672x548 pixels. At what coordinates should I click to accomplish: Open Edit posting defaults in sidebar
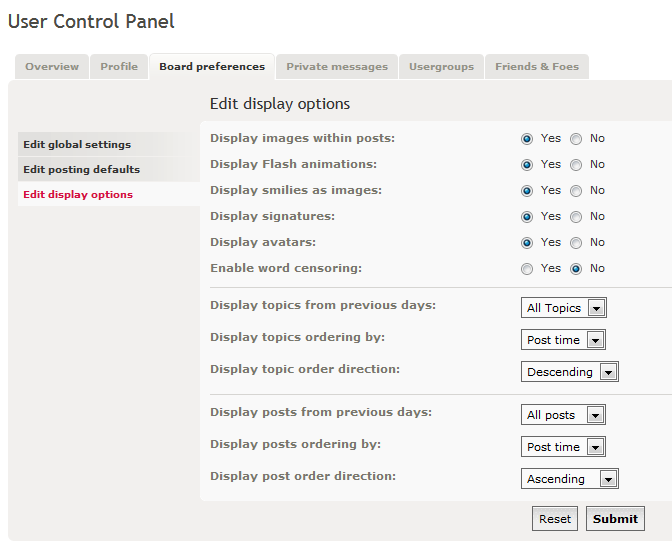[81, 170]
